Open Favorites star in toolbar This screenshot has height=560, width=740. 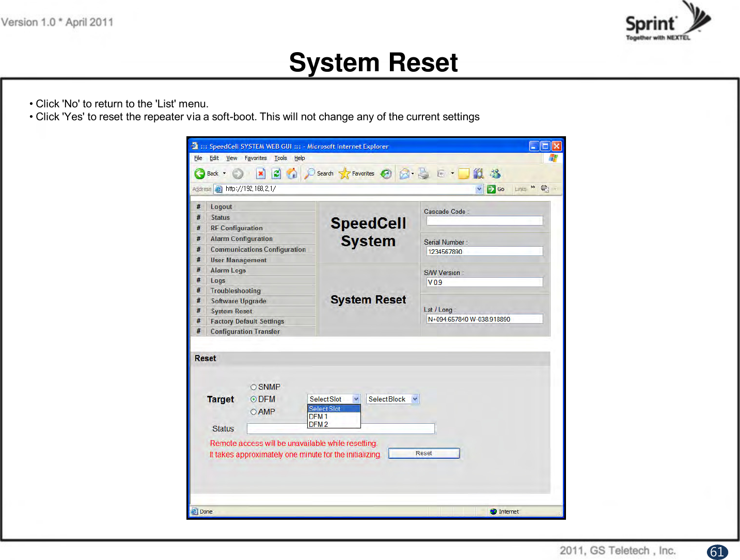click(356, 173)
